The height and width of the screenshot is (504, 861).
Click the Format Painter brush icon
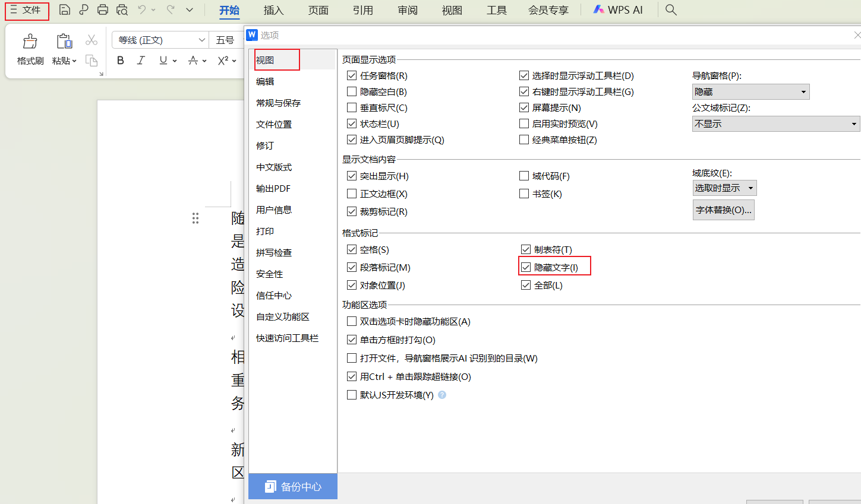pos(30,42)
